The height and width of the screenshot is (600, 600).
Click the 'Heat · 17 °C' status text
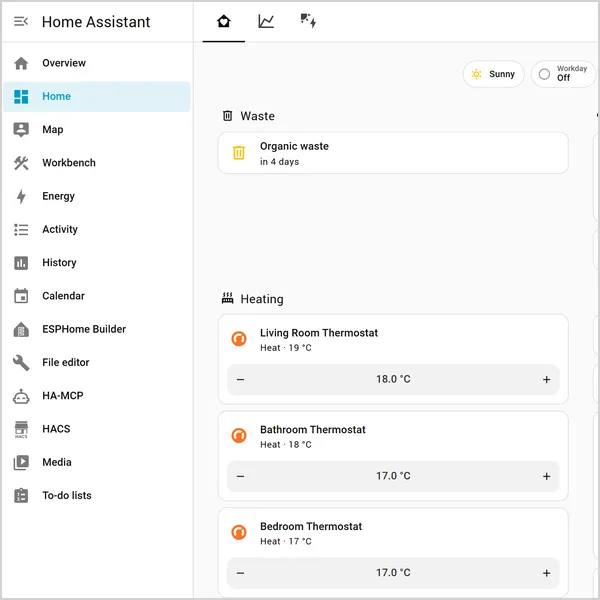tap(286, 541)
